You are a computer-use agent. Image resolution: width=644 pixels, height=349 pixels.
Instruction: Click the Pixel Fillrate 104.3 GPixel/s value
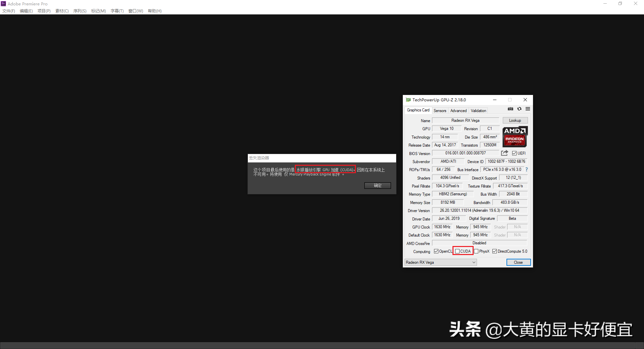(x=447, y=186)
